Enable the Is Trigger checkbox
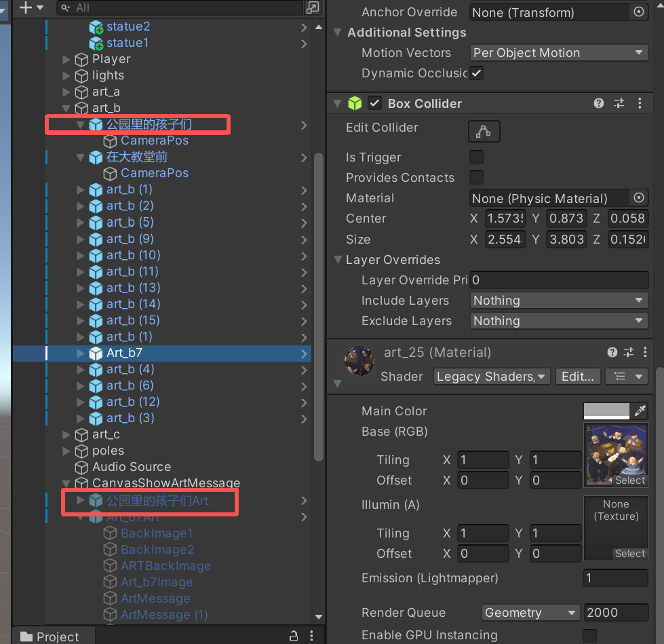664x644 pixels. point(476,157)
